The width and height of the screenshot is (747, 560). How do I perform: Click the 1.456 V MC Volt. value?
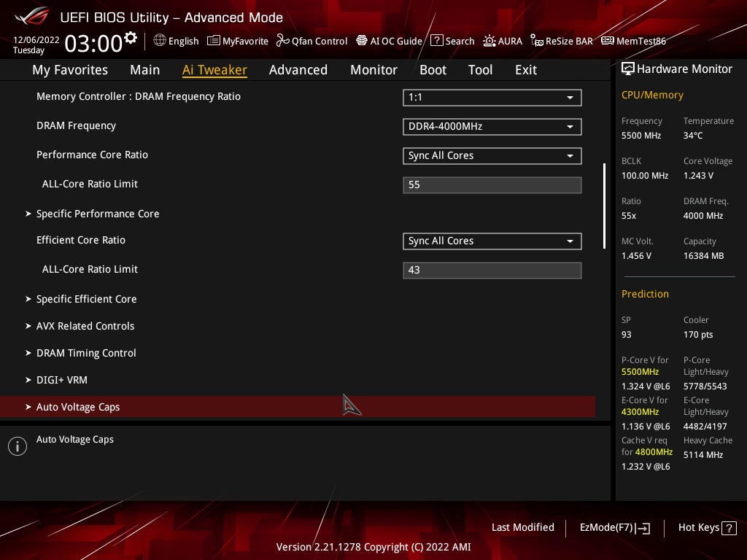636,256
